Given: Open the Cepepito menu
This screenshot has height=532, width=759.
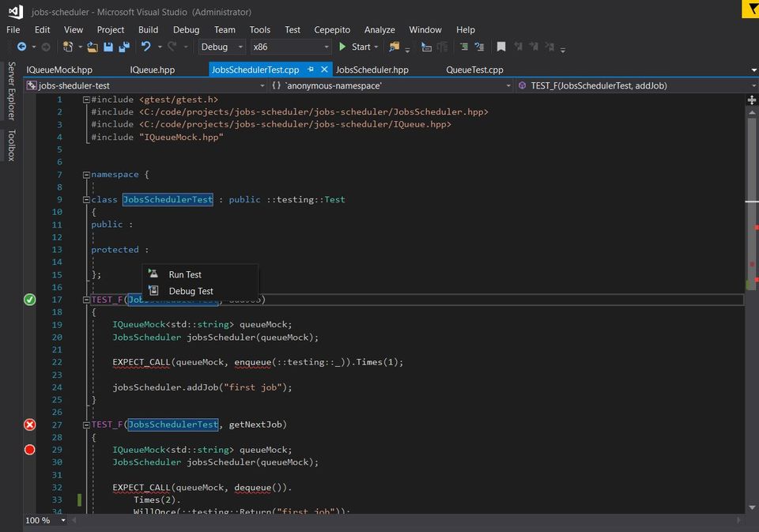Looking at the screenshot, I should tap(332, 29).
